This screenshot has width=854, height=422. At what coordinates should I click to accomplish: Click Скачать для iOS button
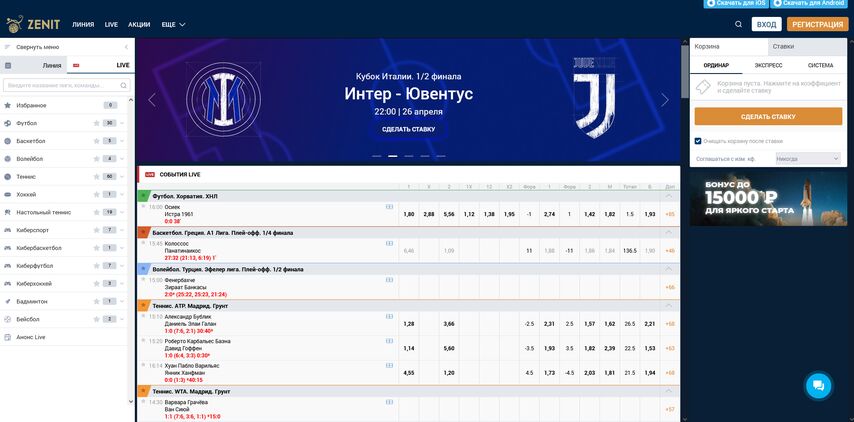736,3
